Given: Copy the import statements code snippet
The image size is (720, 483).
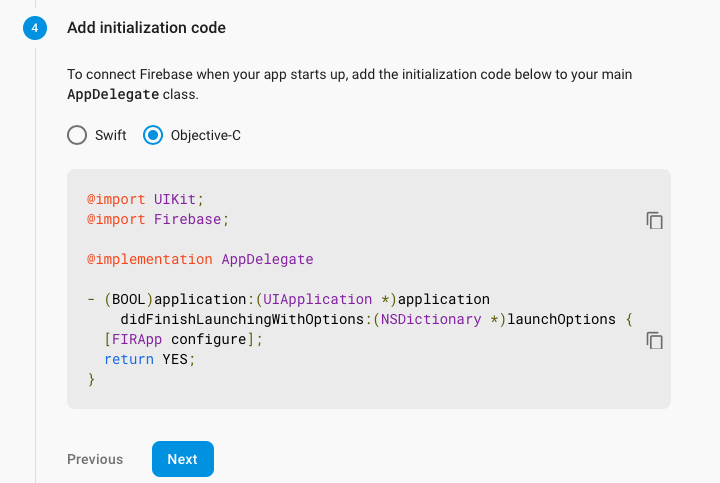Looking at the screenshot, I should (654, 220).
